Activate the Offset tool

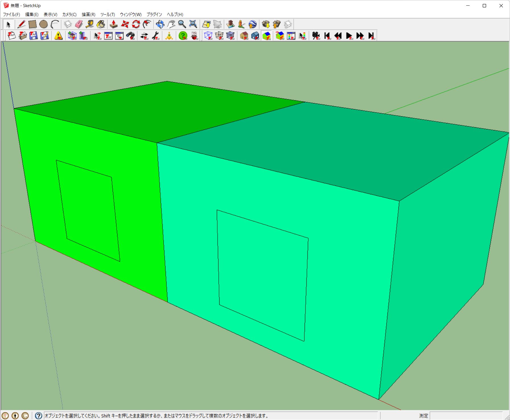[x=147, y=24]
